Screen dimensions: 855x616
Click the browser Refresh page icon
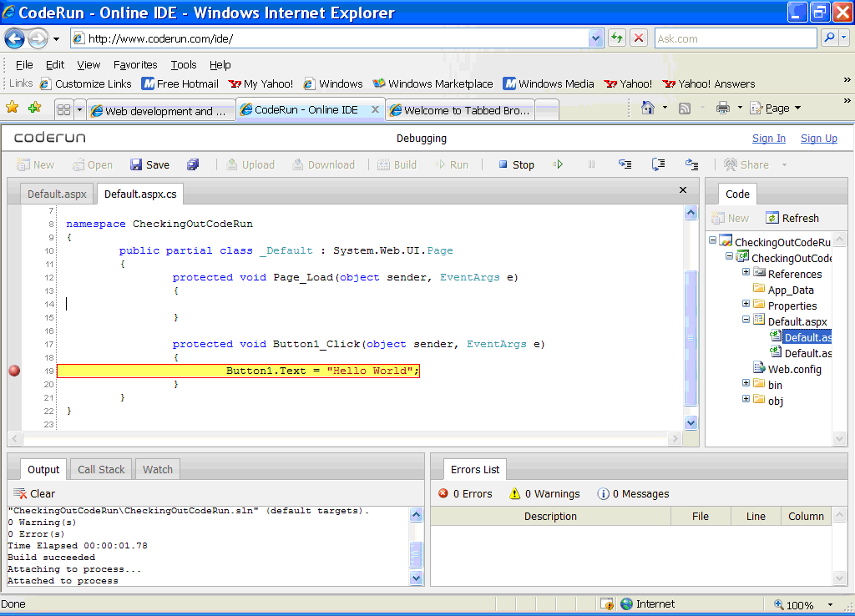[617, 38]
